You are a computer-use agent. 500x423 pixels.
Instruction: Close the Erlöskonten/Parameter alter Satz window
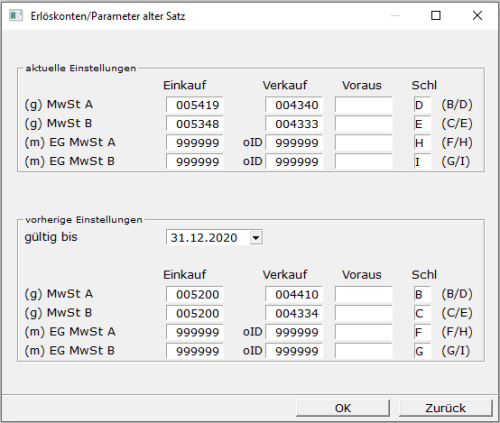tap(477, 15)
